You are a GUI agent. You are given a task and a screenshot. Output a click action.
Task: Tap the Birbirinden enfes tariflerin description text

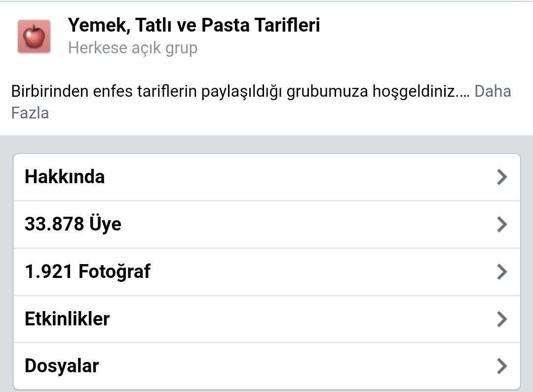pos(240,91)
